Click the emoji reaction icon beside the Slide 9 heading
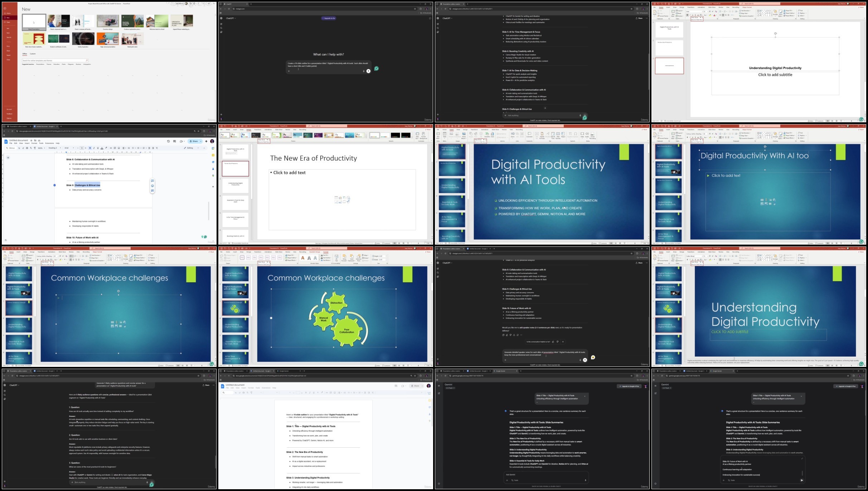This screenshot has width=868, height=491. (x=152, y=186)
